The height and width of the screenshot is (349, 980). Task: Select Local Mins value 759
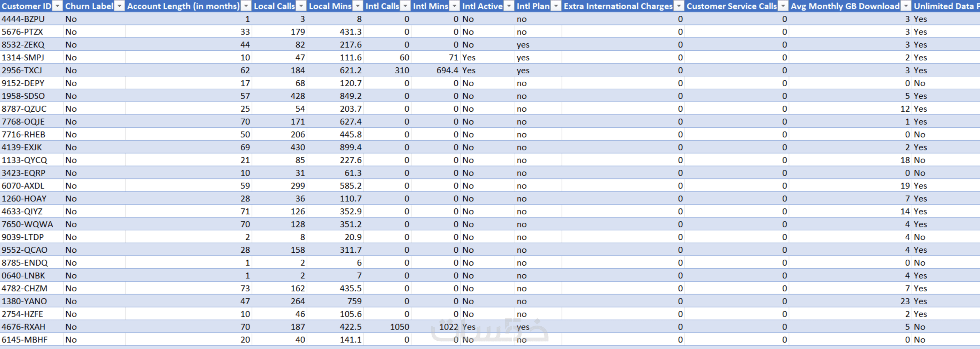pyautogui.click(x=335, y=301)
